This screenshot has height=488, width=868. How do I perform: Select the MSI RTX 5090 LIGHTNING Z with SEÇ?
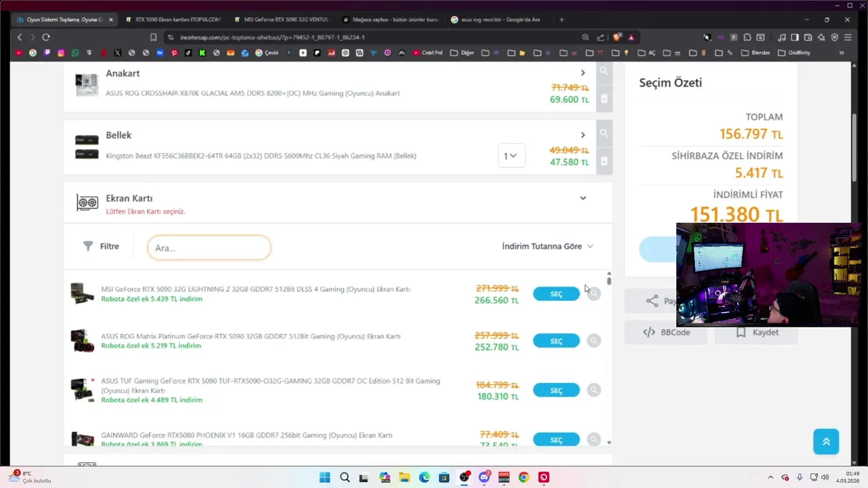556,293
